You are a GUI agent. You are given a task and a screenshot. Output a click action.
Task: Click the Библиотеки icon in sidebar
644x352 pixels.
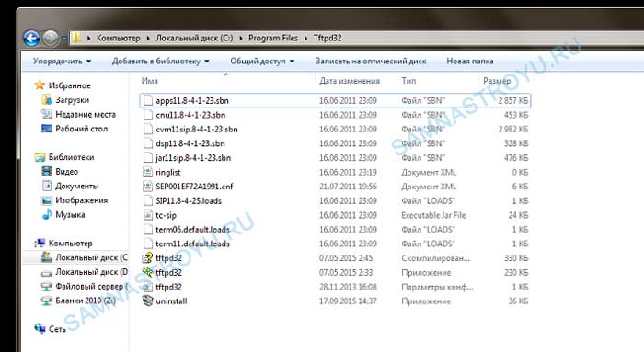40,157
